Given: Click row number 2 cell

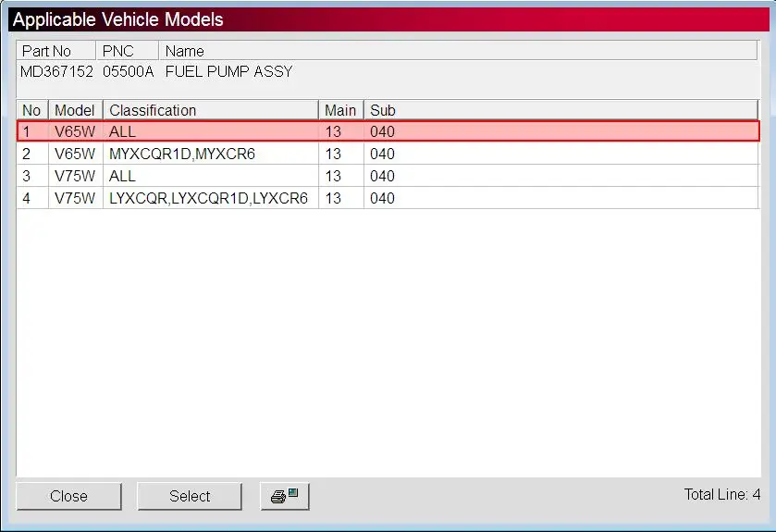Looking at the screenshot, I should tap(32, 154).
